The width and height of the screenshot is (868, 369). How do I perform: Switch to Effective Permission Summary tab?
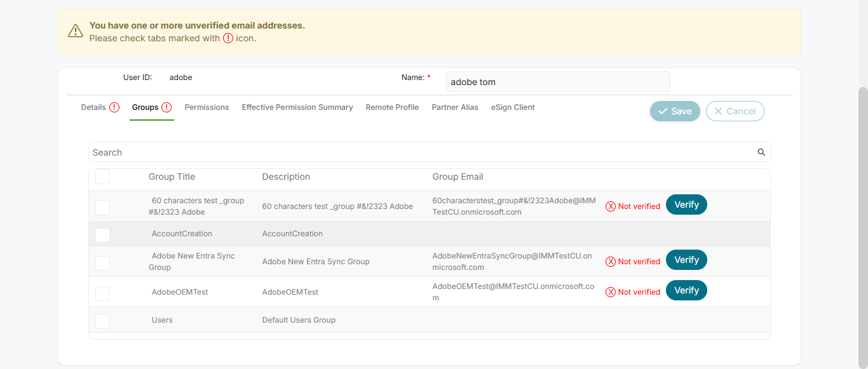[297, 107]
